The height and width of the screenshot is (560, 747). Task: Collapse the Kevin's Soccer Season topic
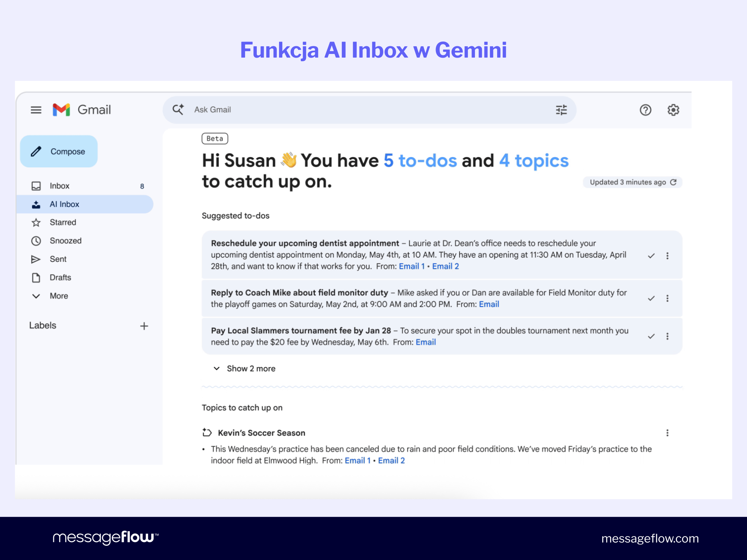(x=206, y=433)
